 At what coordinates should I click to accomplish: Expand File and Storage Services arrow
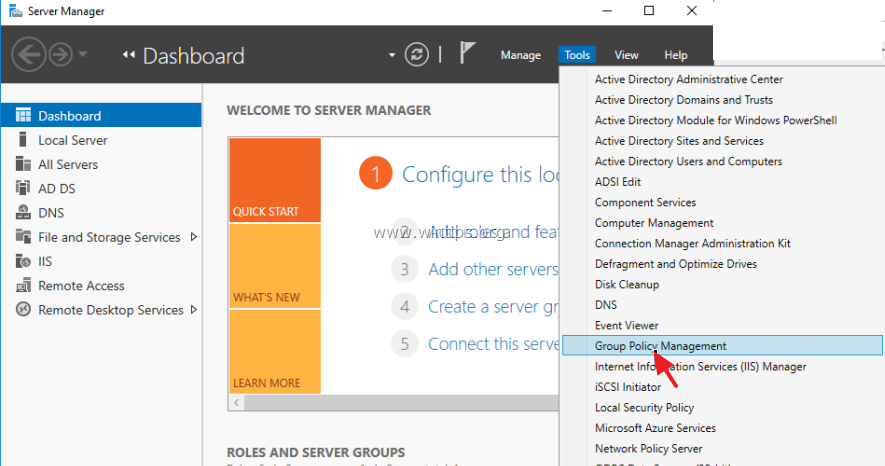coord(194,237)
